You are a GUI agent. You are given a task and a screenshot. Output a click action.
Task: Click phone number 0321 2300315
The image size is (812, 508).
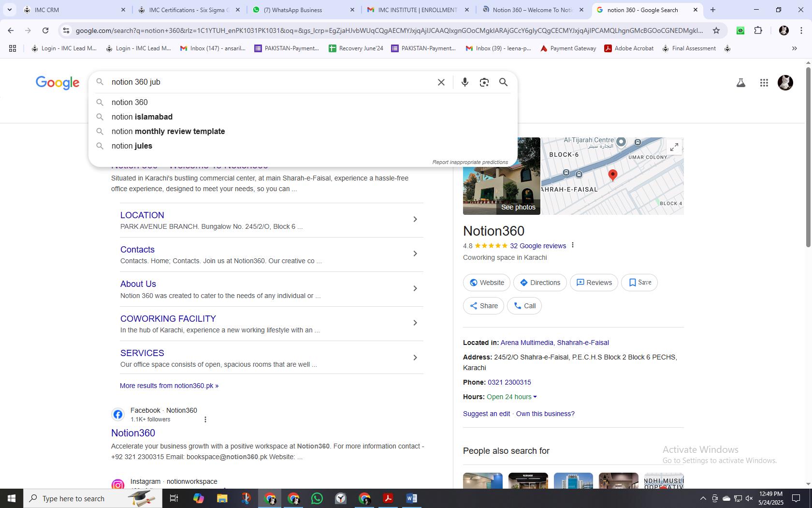pyautogui.click(x=509, y=382)
